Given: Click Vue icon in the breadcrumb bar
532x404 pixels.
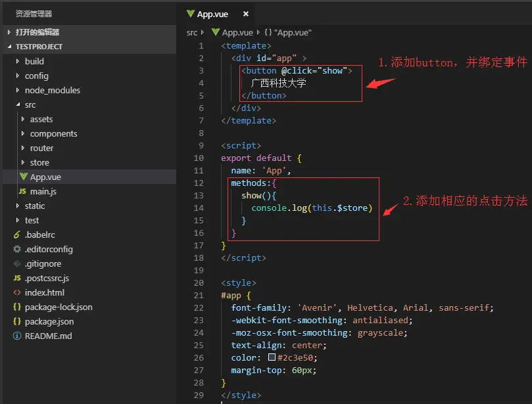Looking at the screenshot, I should (216, 32).
